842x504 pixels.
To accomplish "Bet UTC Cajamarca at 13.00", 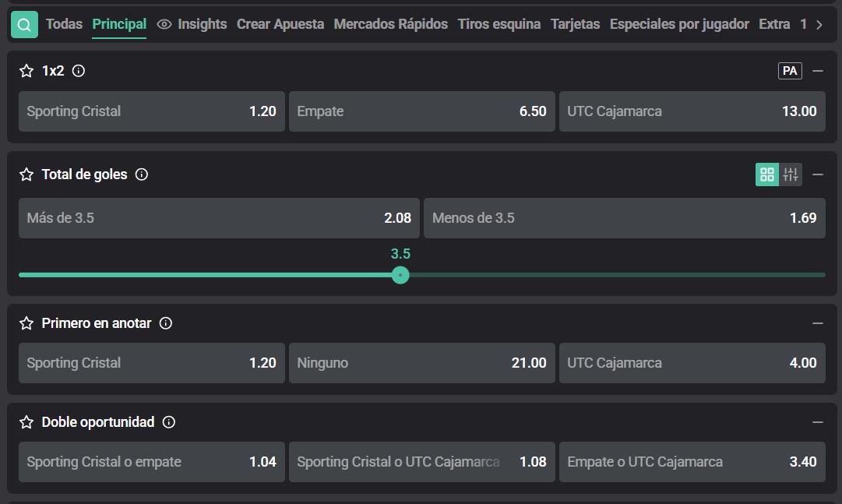I will tap(692, 111).
